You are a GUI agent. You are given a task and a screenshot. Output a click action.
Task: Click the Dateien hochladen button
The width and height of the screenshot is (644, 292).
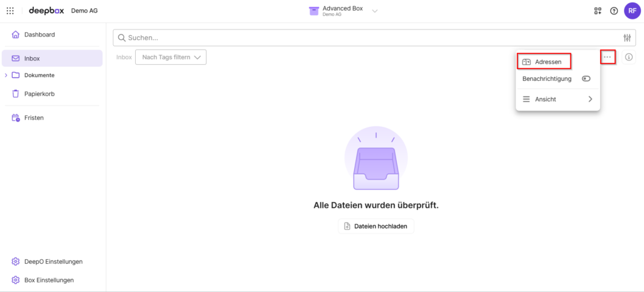[x=376, y=226]
